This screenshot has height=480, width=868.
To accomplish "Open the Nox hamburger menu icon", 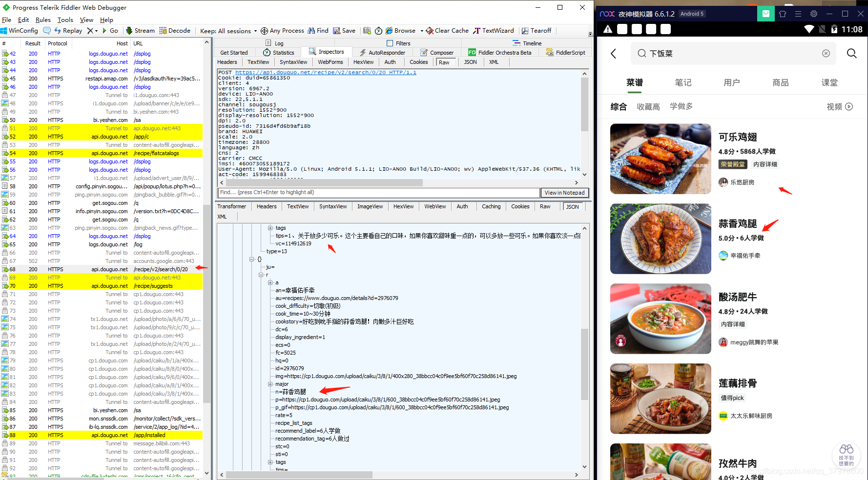I will [x=798, y=14].
